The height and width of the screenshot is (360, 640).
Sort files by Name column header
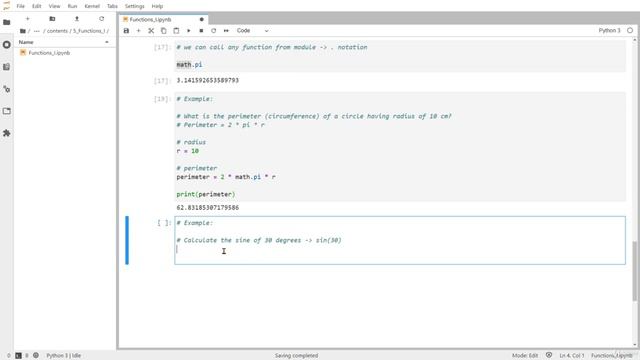coord(26,42)
